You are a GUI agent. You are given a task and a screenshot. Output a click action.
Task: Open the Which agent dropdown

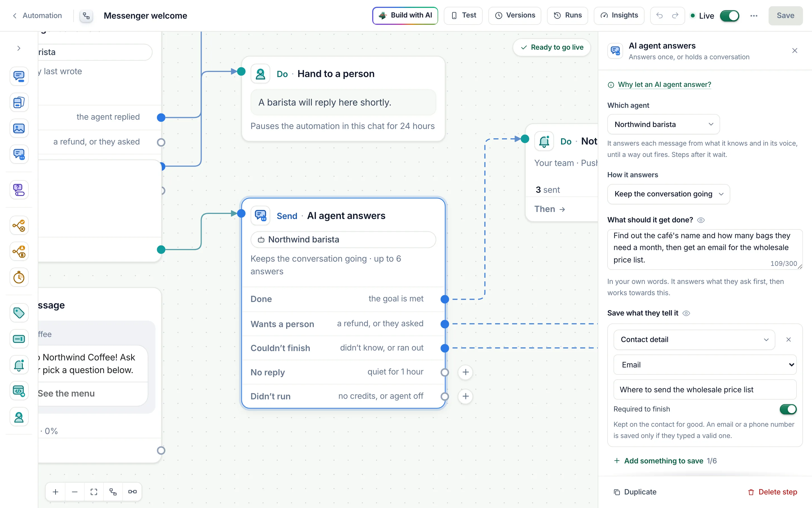(x=663, y=124)
